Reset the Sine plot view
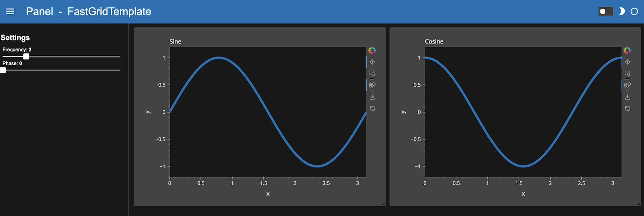Viewport: 644px width, 216px height. [372, 108]
